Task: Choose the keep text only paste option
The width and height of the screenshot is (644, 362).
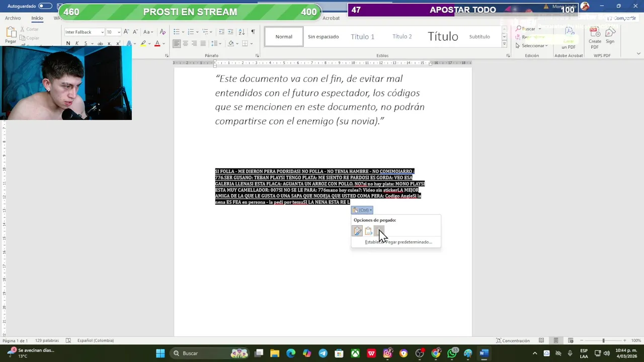Action: coord(379,231)
